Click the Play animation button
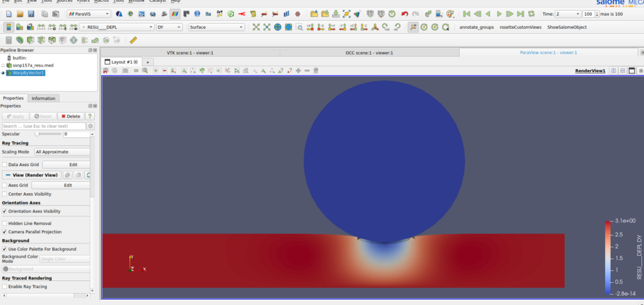Image resolution: width=644 pixels, height=305 pixels. coord(499,13)
